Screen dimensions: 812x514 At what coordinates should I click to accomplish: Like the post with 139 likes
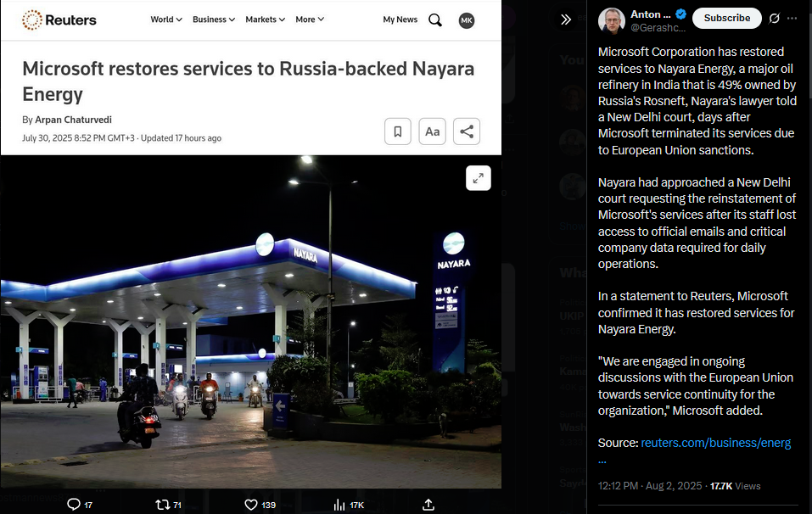pos(251,504)
